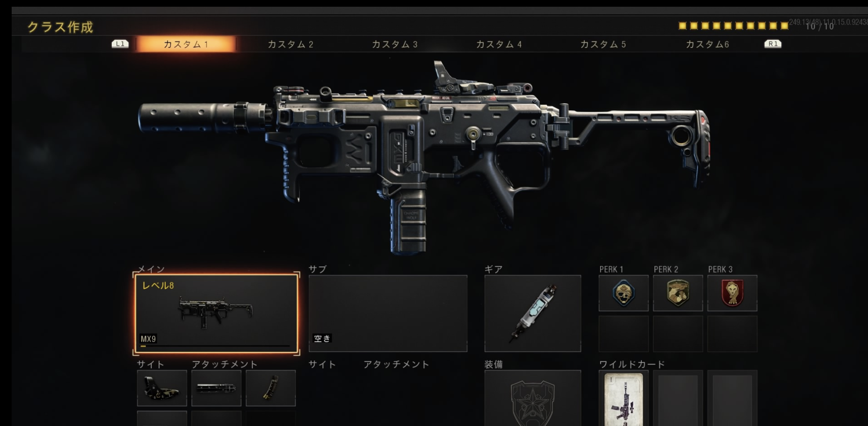The height and width of the screenshot is (426, 868).
Task: Switch to カスタム 3 tab
Action: pos(395,44)
